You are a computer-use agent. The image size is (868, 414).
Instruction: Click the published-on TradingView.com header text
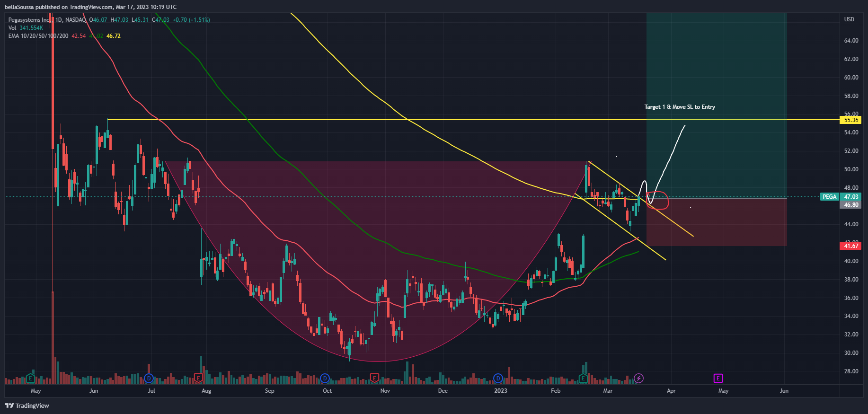pyautogui.click(x=90, y=7)
